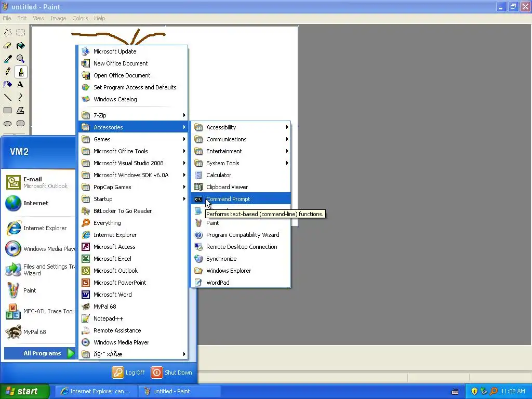Launch MyPal 68 from recent programs
This screenshot has width=532, height=399.
39,332
